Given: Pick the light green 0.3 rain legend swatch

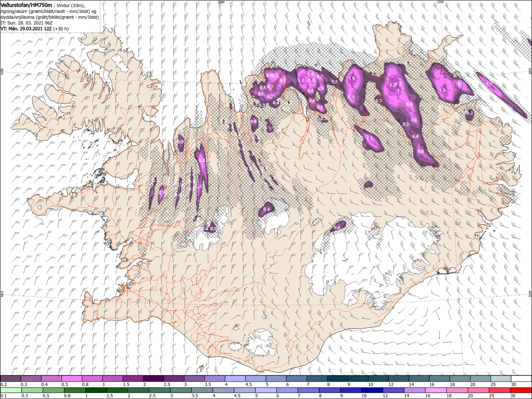Looking at the screenshot, I should point(32,390).
